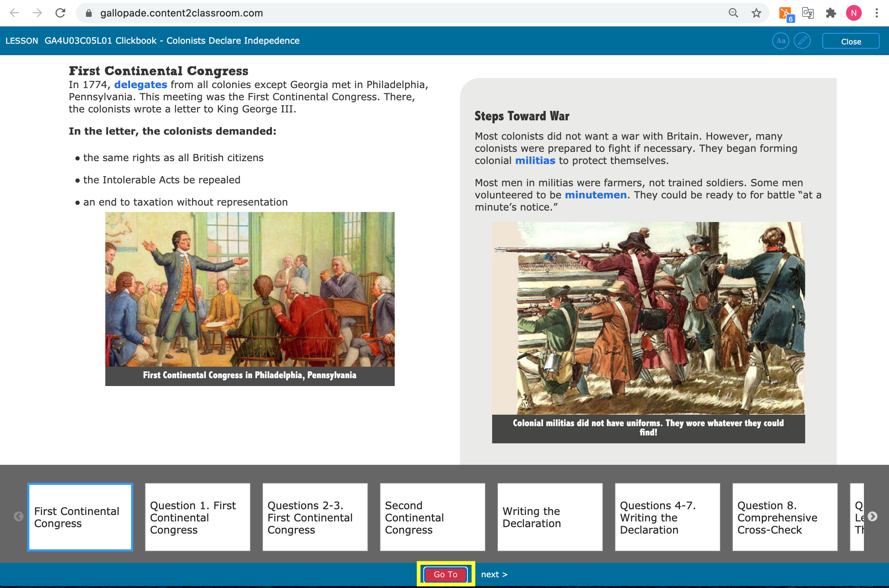Click the colonial militia painting
This screenshot has height=588, width=889.
[648, 318]
